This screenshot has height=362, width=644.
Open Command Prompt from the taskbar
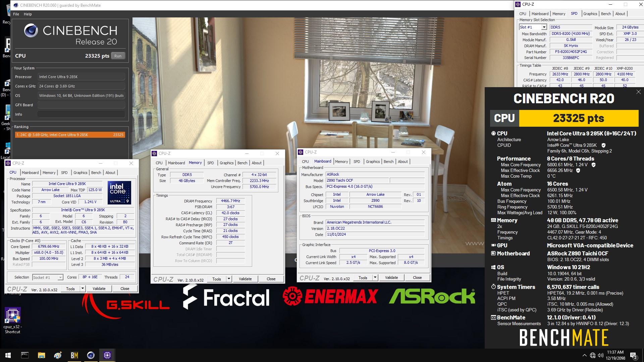click(x=25, y=355)
